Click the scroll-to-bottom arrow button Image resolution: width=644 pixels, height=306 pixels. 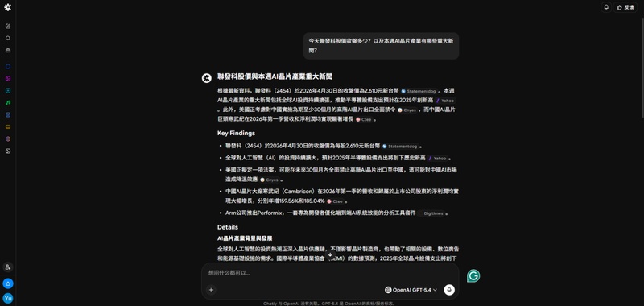[330, 255]
